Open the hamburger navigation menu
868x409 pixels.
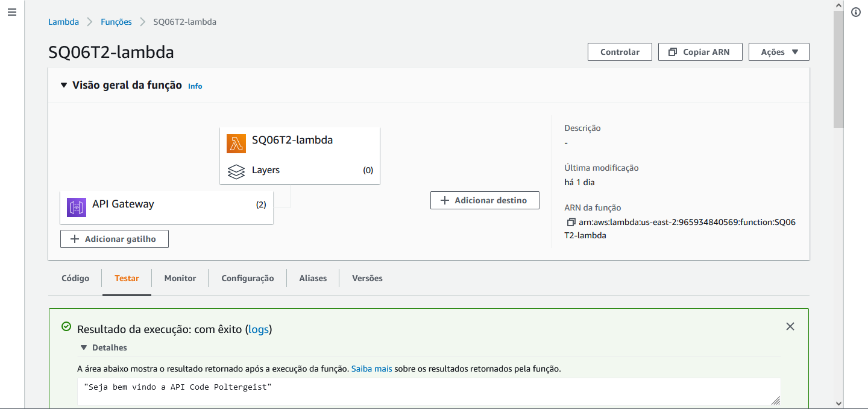coord(12,13)
